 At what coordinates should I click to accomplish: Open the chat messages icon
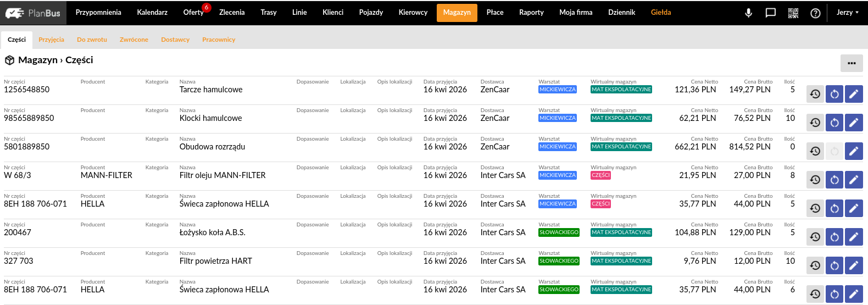click(771, 13)
